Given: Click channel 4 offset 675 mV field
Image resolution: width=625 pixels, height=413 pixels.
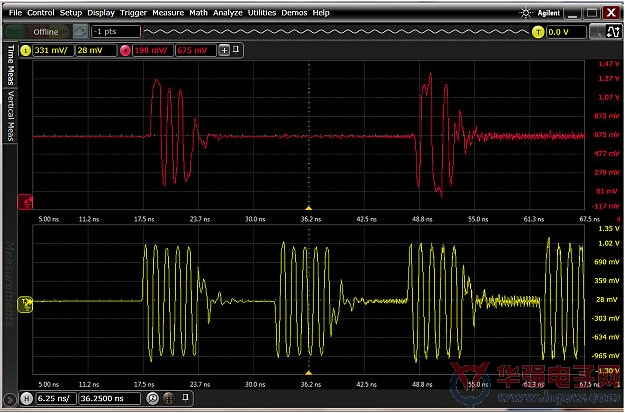Looking at the screenshot, I should click(x=195, y=51).
